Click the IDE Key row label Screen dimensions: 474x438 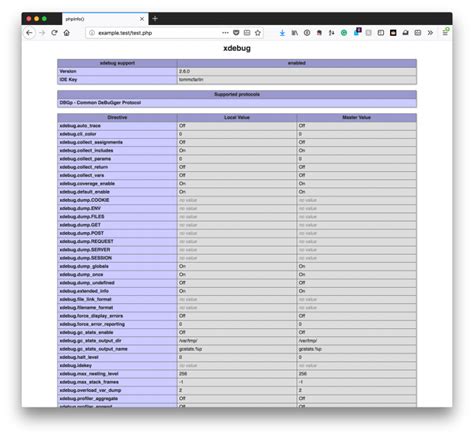point(68,80)
